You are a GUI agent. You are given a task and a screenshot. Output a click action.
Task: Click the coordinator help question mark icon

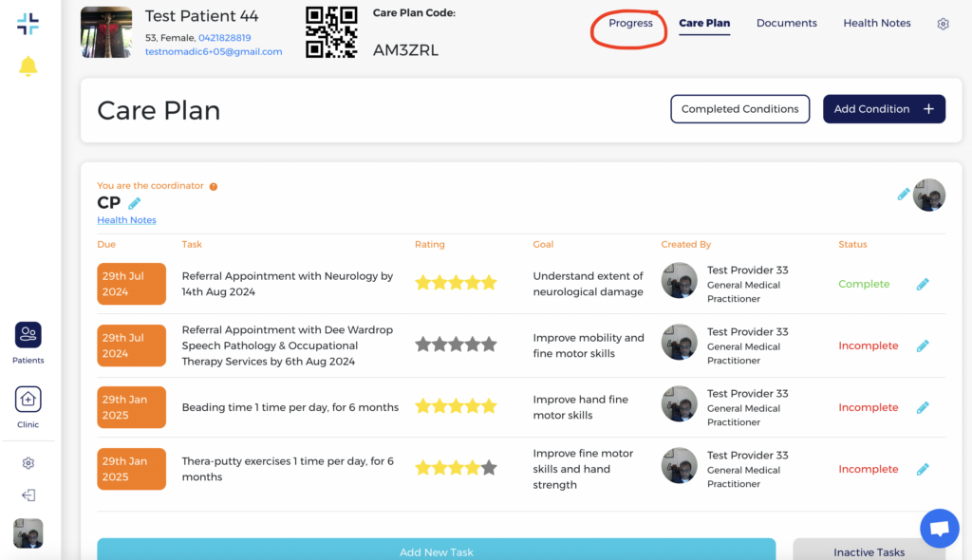(x=214, y=186)
